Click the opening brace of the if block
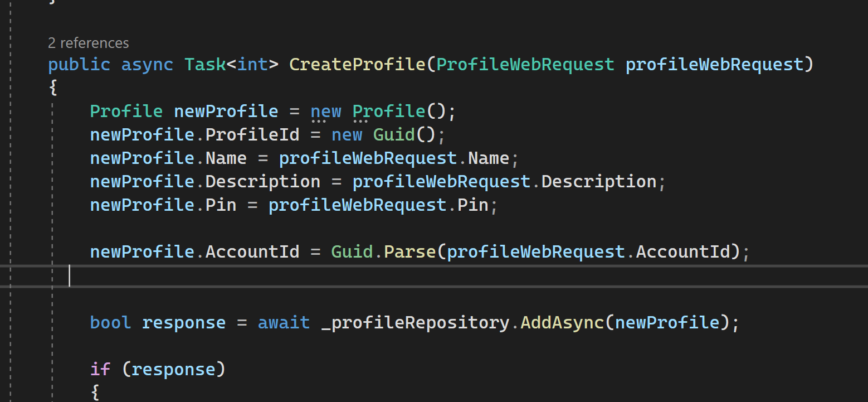This screenshot has height=402, width=868. point(95,392)
